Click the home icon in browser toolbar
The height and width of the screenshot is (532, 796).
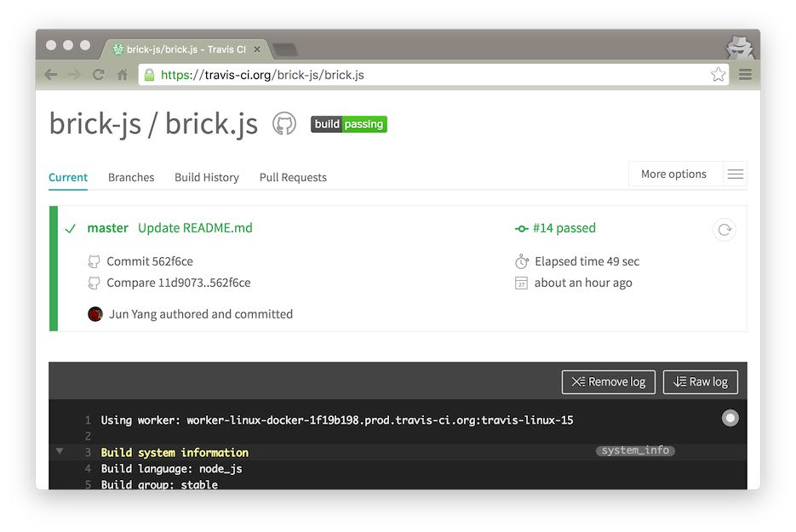tap(123, 75)
